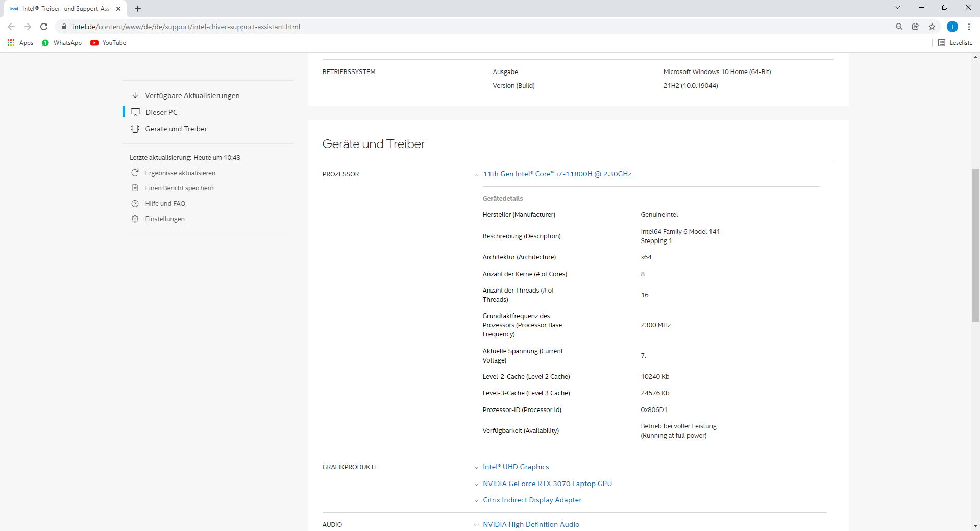Click the document icon beside Einen Bericht speichern
This screenshot has width=980, height=531.
pyautogui.click(x=135, y=188)
